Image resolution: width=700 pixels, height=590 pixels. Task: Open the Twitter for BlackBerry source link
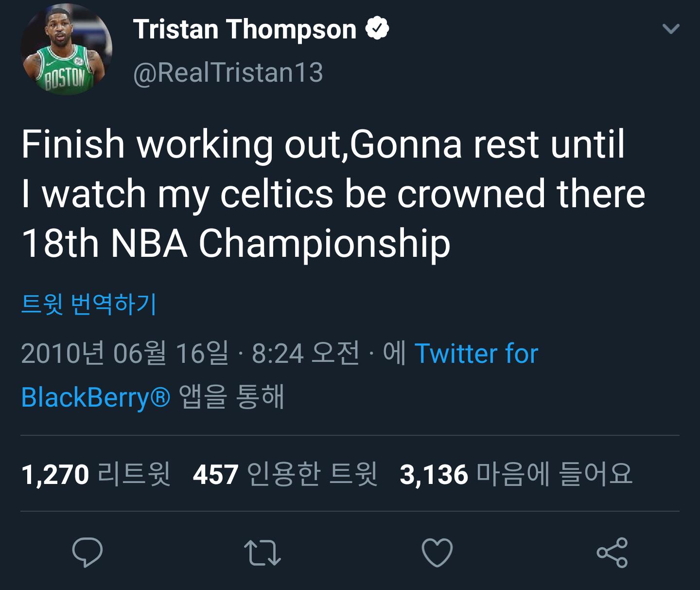coord(476,354)
